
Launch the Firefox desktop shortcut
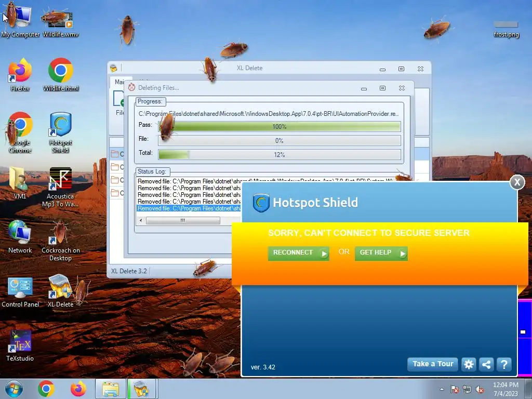(20, 74)
